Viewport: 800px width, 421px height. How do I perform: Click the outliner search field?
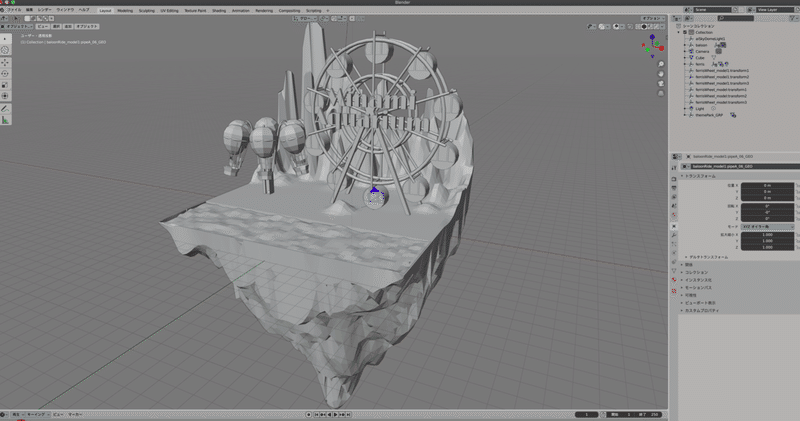tap(736, 18)
